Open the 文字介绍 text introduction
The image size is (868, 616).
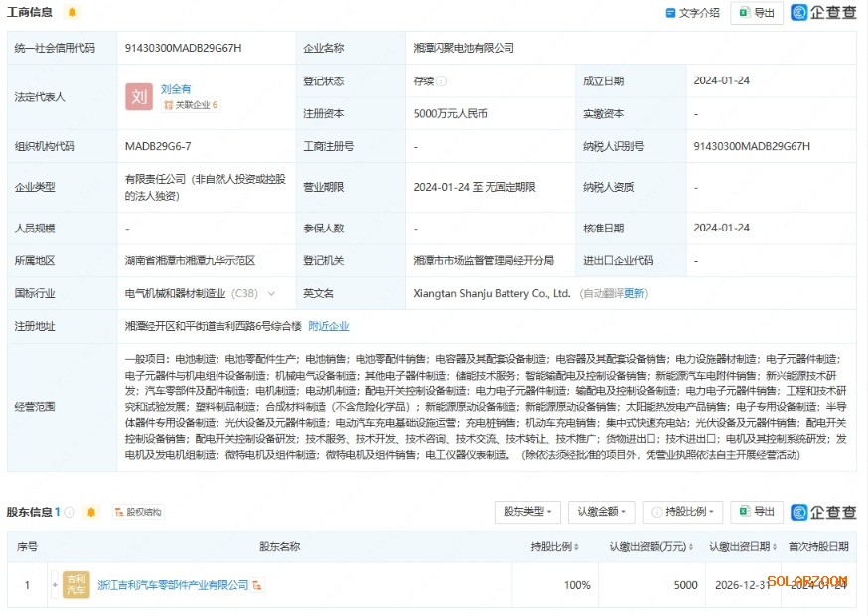[x=692, y=13]
